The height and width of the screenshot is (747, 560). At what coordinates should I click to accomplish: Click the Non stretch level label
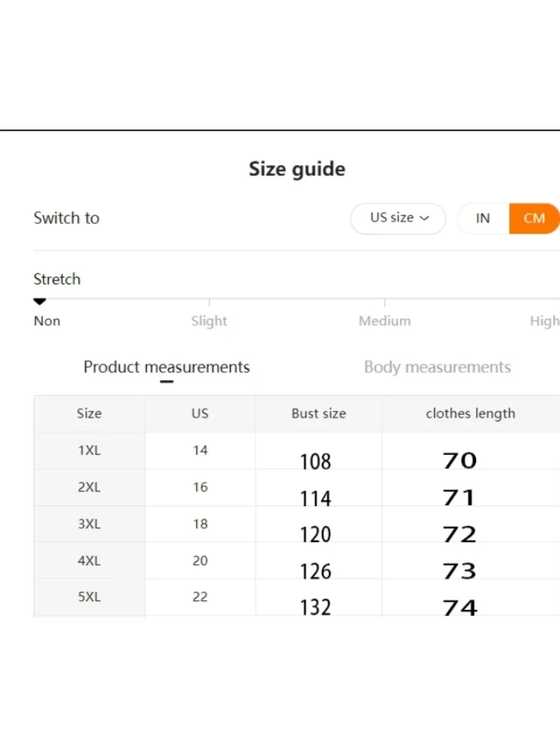(x=47, y=321)
